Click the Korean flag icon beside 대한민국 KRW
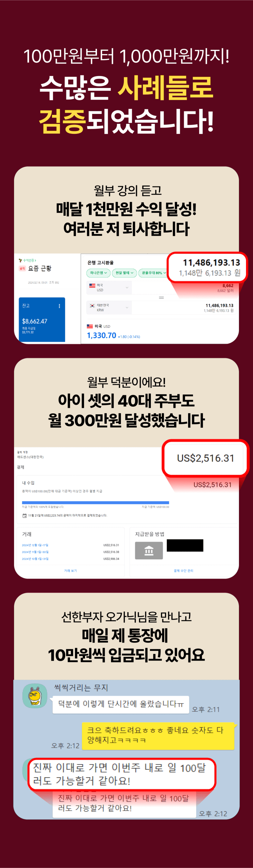 click(x=92, y=306)
